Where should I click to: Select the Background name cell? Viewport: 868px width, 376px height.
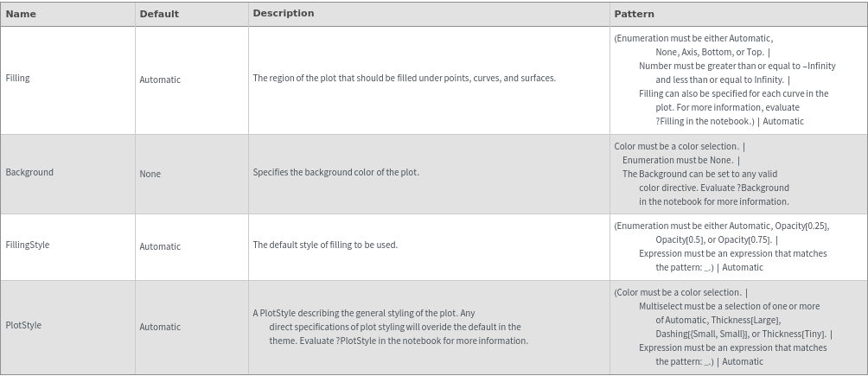click(x=29, y=172)
